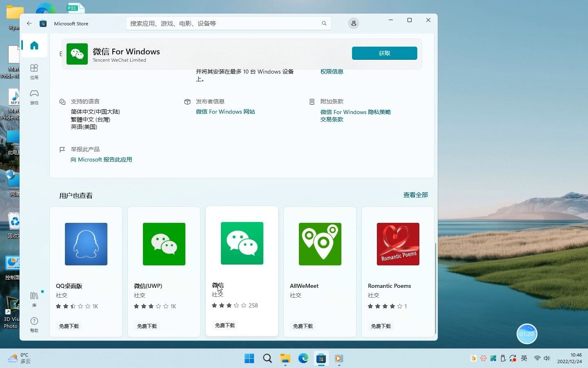Viewport: 588px width, 368px height.
Task: Click the 简体中文(中国大陆) language entry
Action: [x=96, y=112]
